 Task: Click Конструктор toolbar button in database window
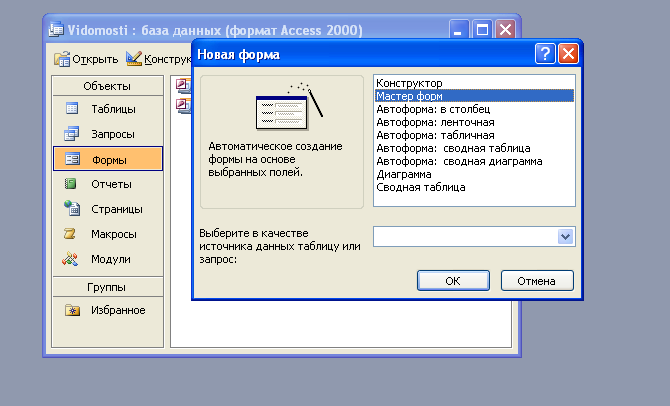tap(158, 59)
